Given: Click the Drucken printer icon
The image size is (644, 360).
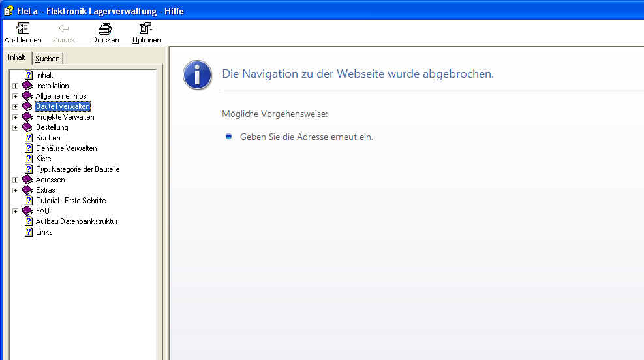Looking at the screenshot, I should (x=105, y=28).
